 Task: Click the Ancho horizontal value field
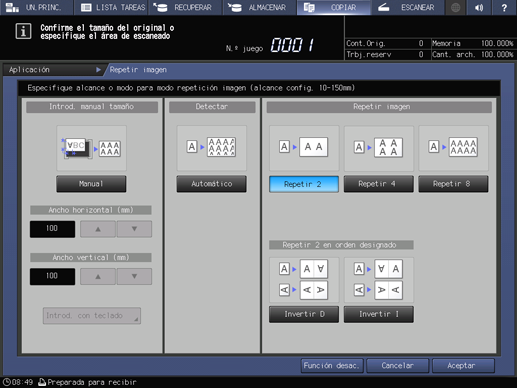point(52,229)
